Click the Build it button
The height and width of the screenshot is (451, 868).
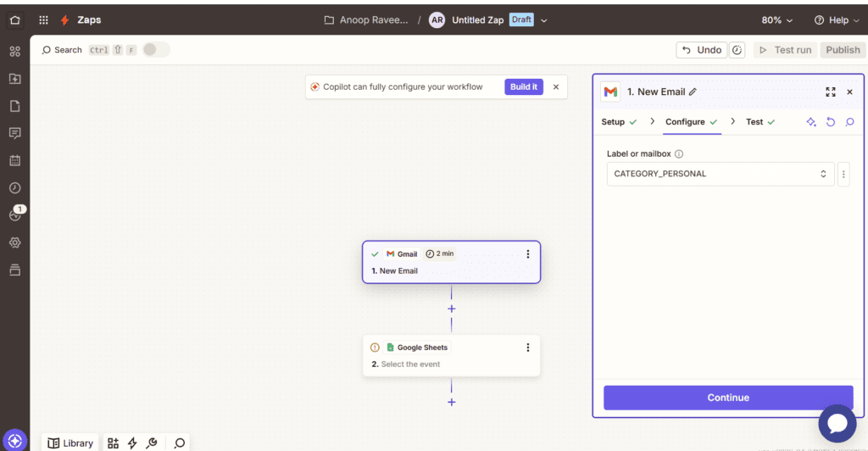click(x=523, y=86)
